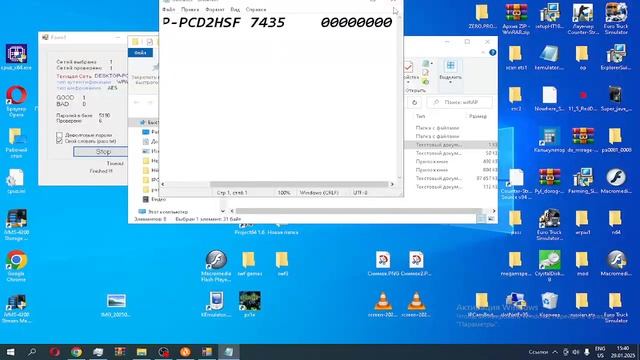
Task: Open the ZERO.PRO folder on desktop
Action: point(482,16)
